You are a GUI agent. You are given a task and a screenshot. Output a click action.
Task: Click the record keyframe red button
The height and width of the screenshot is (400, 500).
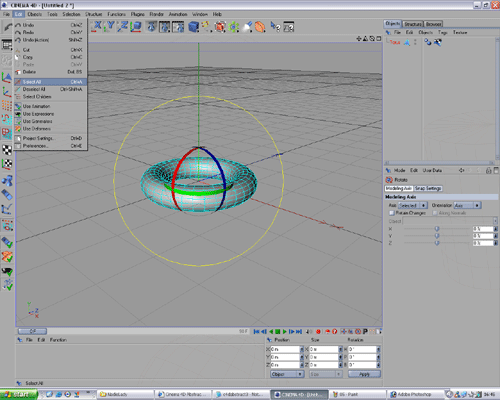click(x=318, y=331)
